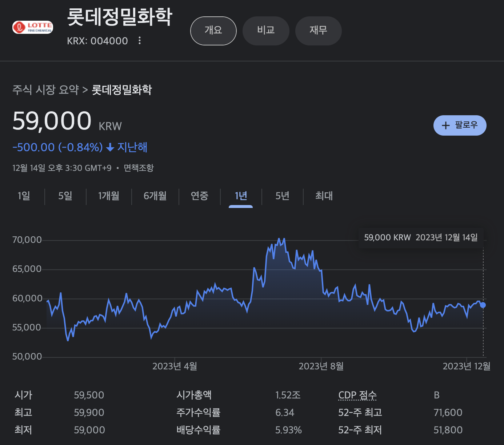504x445 pixels.
Task: Click the 52-주 최고 value 71,600
Action: tap(448, 413)
